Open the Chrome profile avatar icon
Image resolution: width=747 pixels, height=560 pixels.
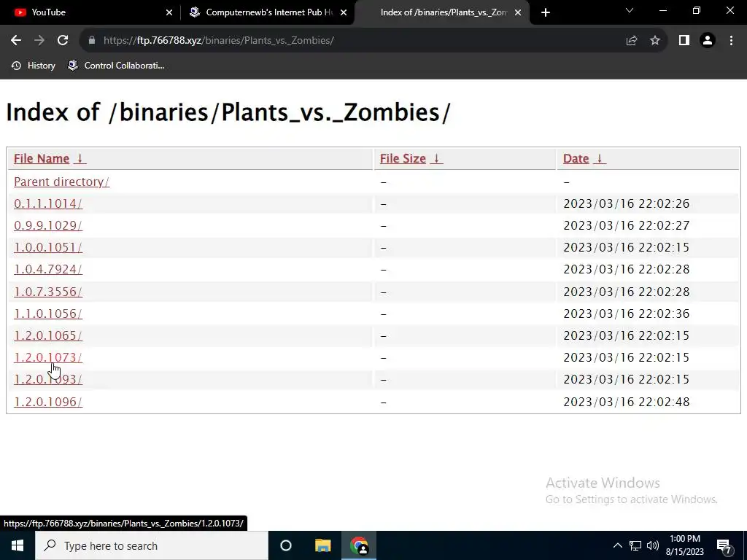click(x=708, y=41)
